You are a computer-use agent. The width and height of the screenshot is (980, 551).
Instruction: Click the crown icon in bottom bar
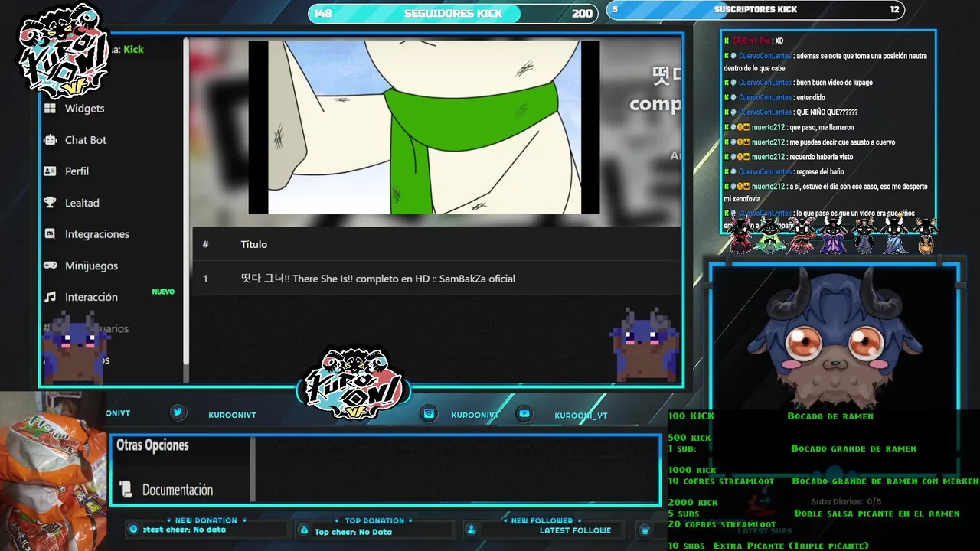(x=645, y=530)
